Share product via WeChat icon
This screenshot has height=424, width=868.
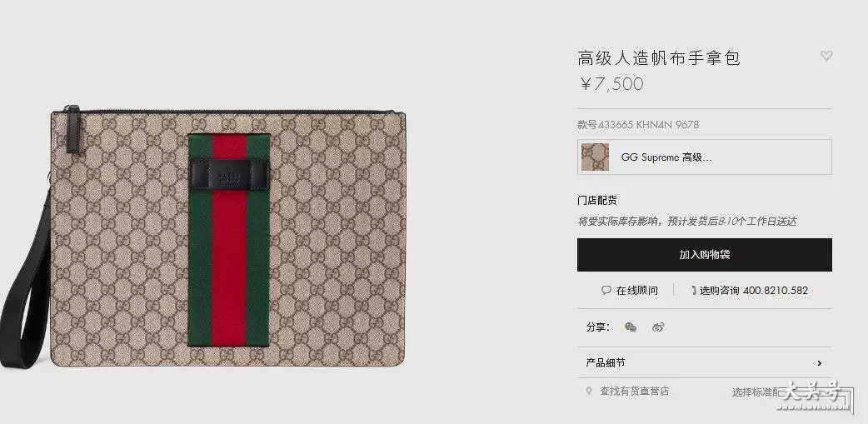click(x=630, y=327)
